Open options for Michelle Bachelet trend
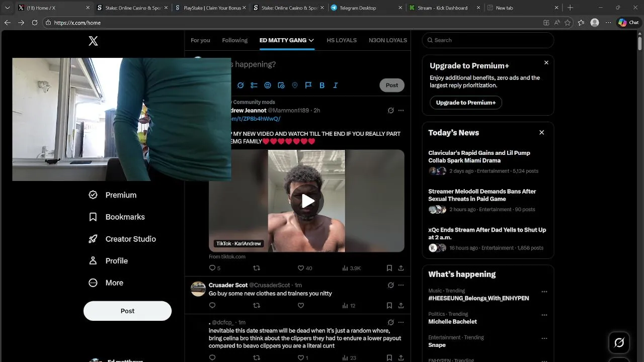644x362 pixels. pyautogui.click(x=544, y=315)
